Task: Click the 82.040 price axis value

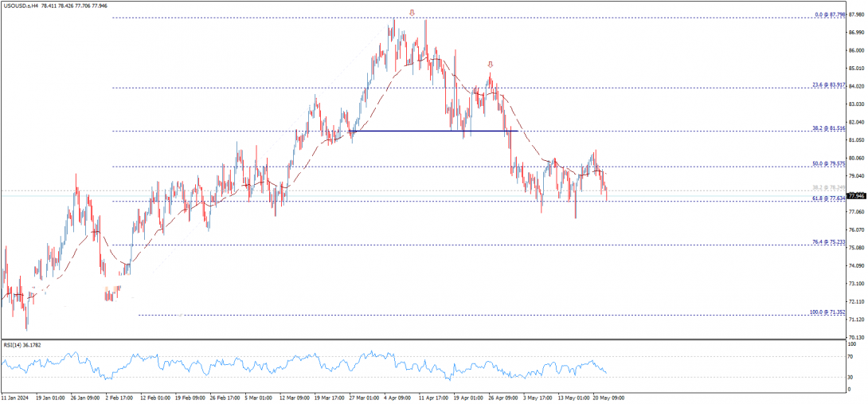Action: [x=856, y=123]
